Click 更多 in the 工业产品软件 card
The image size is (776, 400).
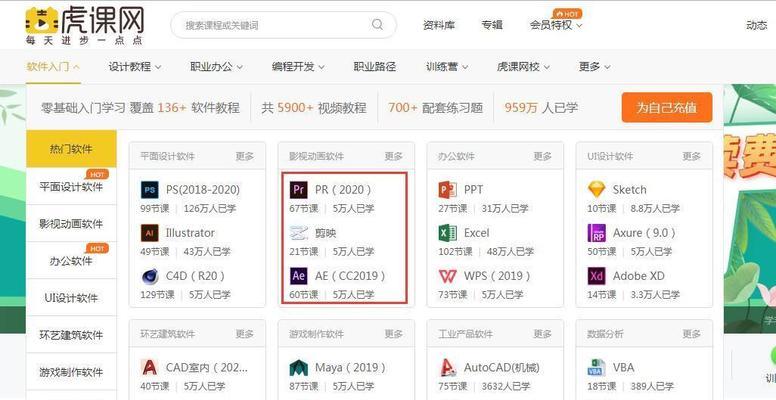[x=542, y=334]
